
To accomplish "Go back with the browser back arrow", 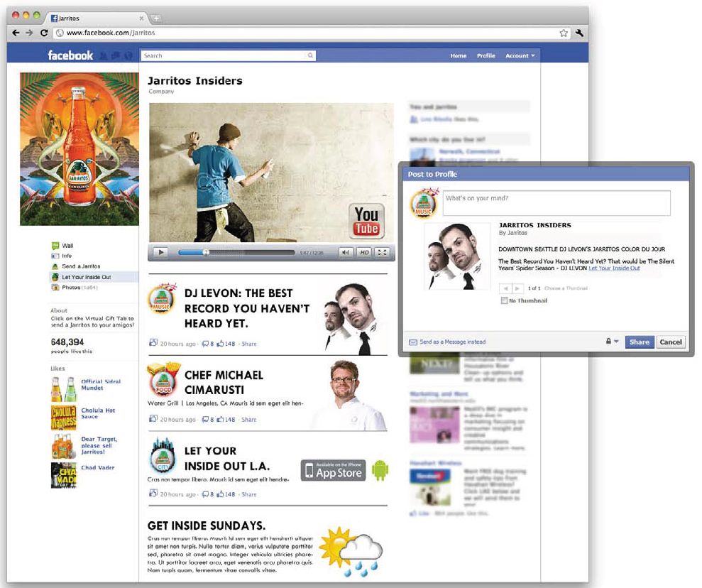I will 16,33.
